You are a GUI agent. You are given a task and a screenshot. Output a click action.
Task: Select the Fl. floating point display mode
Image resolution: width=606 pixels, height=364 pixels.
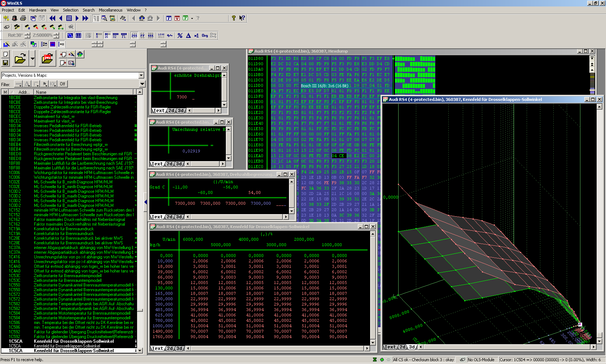tap(124, 35)
